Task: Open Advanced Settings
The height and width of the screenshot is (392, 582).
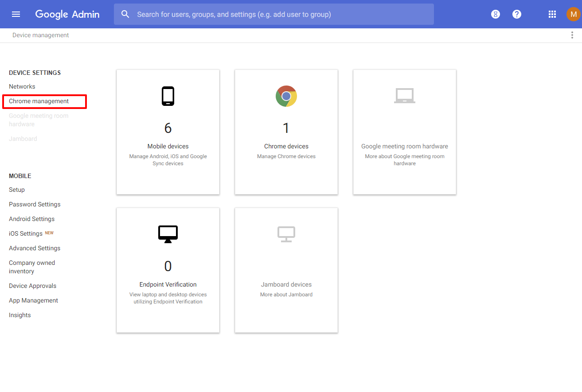Action: pos(35,248)
